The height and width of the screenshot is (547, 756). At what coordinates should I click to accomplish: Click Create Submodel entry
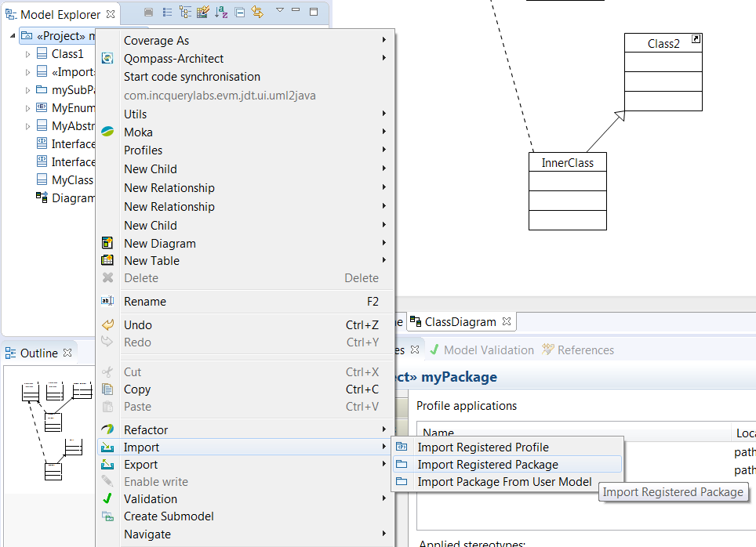coord(169,516)
